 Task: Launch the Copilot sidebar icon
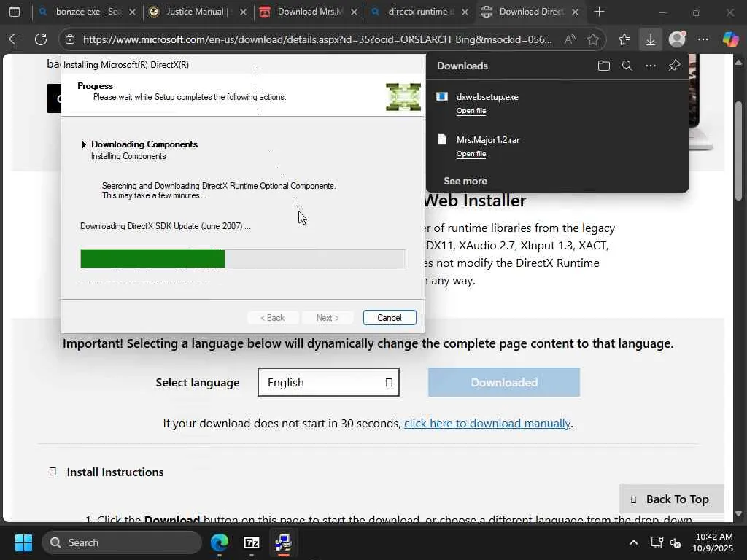pos(730,39)
